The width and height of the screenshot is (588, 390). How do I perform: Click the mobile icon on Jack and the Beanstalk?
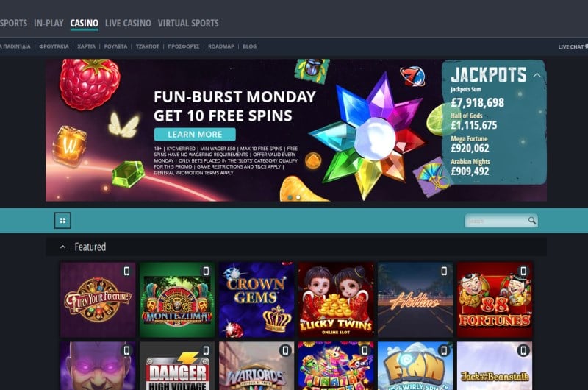coord(523,350)
